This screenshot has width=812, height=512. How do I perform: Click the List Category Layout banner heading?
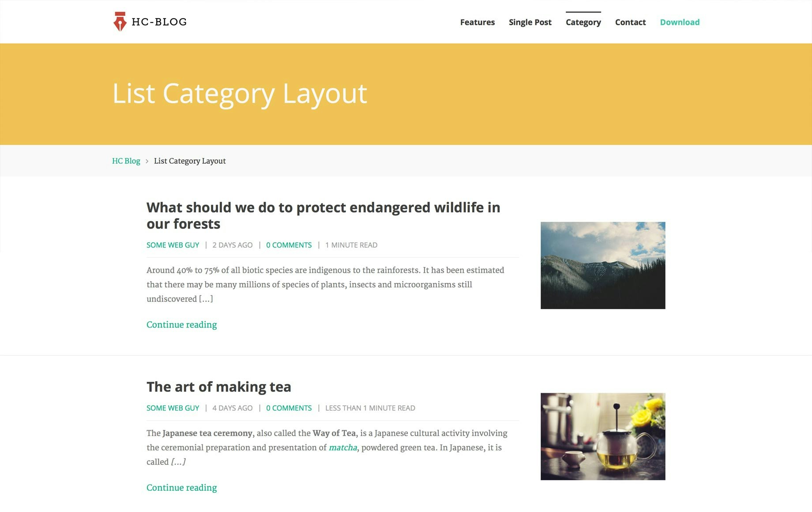tap(240, 94)
